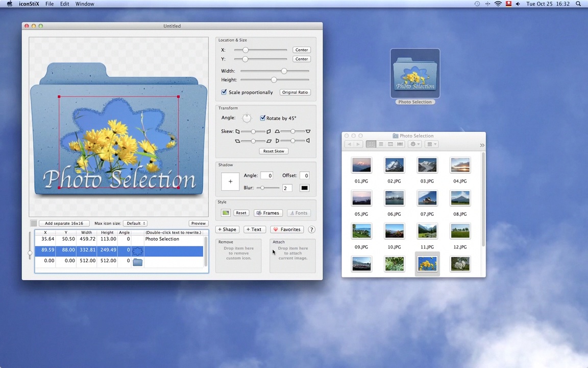The height and width of the screenshot is (368, 588).
Task: Open Spotlight search in menu bar
Action: tap(578, 4)
